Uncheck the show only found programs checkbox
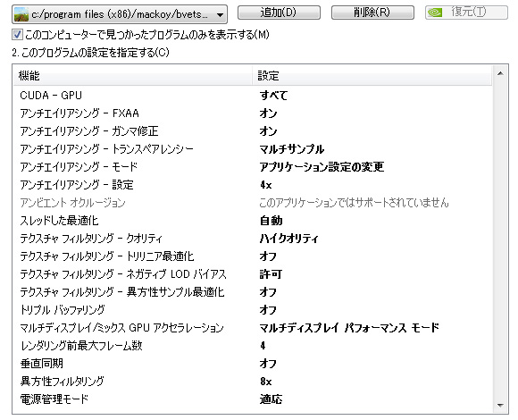 click(17, 34)
